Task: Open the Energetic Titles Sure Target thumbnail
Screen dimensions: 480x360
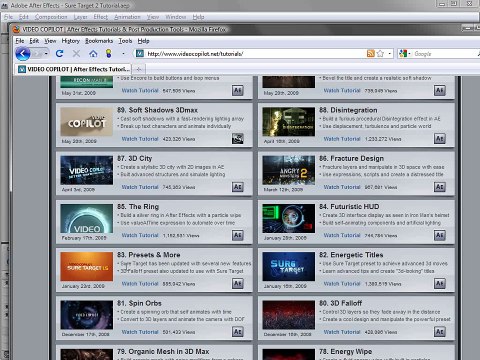Action: [289, 267]
